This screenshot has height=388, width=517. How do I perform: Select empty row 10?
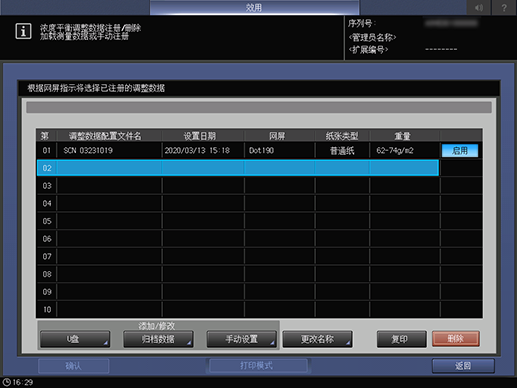click(238, 309)
